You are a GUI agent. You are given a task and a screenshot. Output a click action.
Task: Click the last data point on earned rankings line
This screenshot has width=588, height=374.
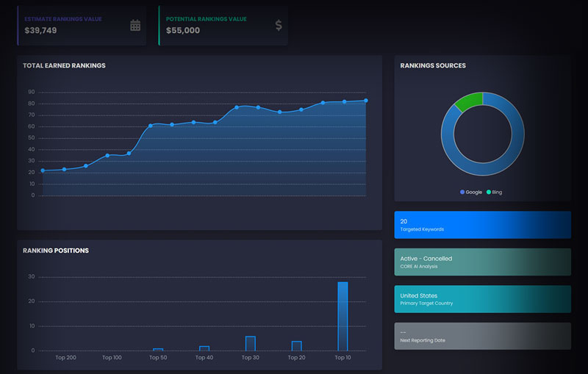tap(366, 101)
